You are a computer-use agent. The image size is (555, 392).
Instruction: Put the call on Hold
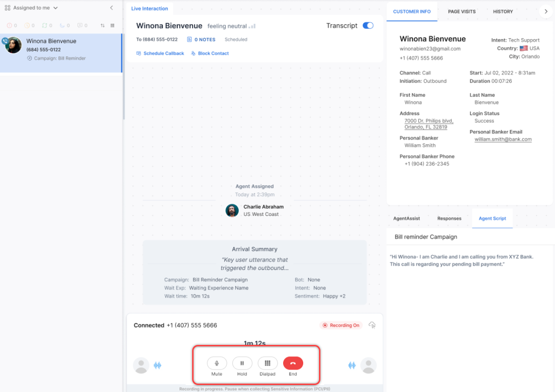tap(242, 363)
